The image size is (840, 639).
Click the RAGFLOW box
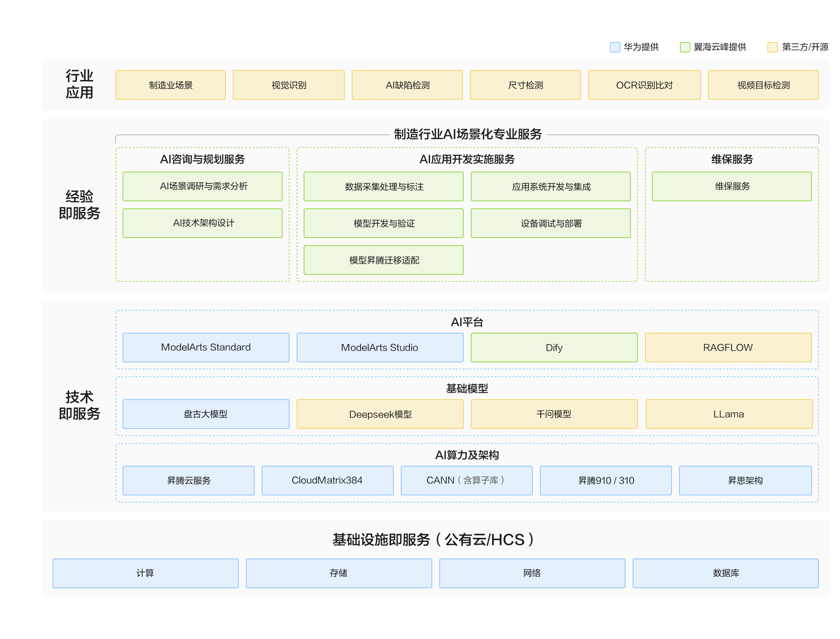coord(728,348)
